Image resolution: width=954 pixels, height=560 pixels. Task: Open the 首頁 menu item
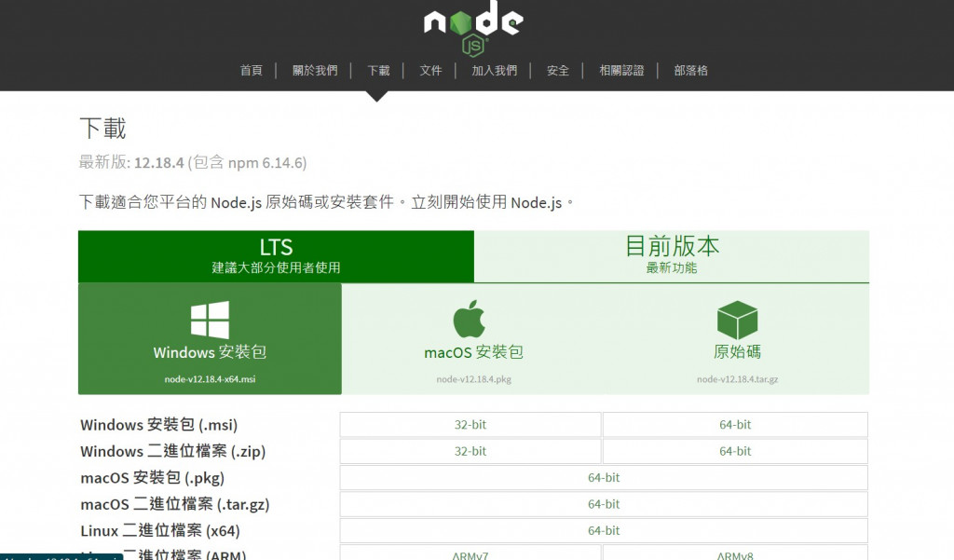pyautogui.click(x=252, y=71)
